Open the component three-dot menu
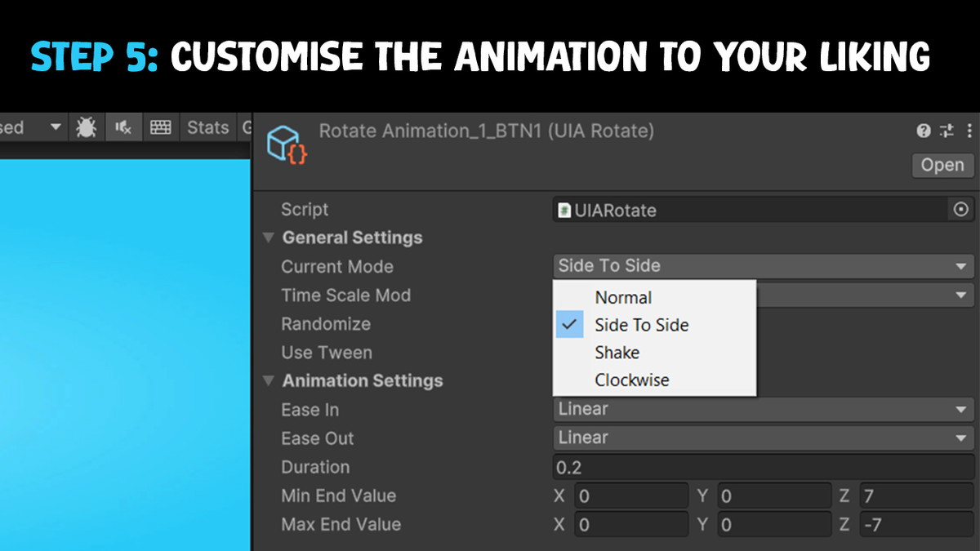 click(x=969, y=131)
